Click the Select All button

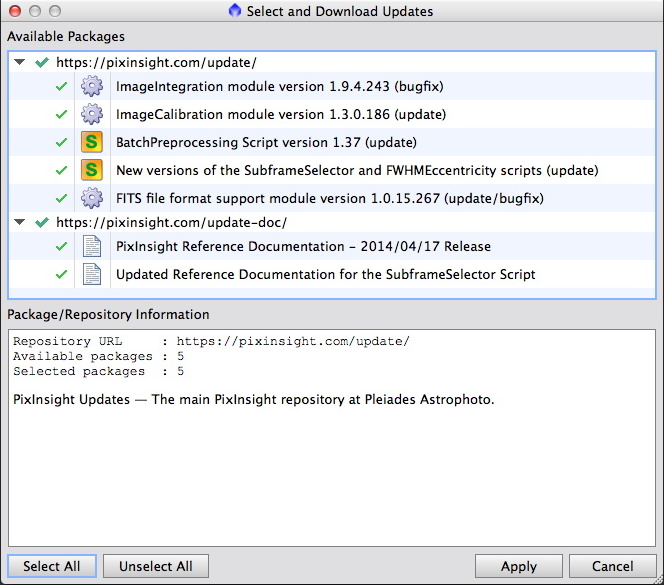pyautogui.click(x=52, y=566)
